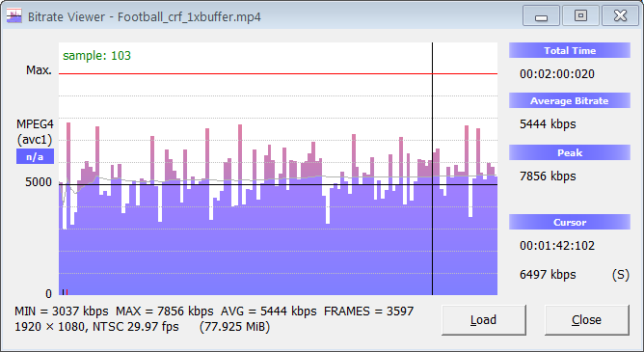Minimize the Bitrate Viewer window
Image resolution: width=644 pixels, height=352 pixels.
click(541, 16)
